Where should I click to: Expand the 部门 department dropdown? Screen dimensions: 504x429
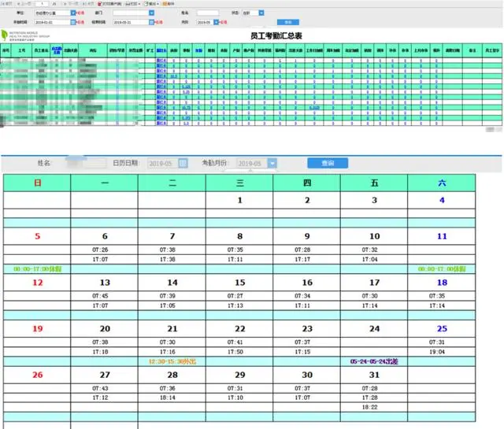point(152,13)
